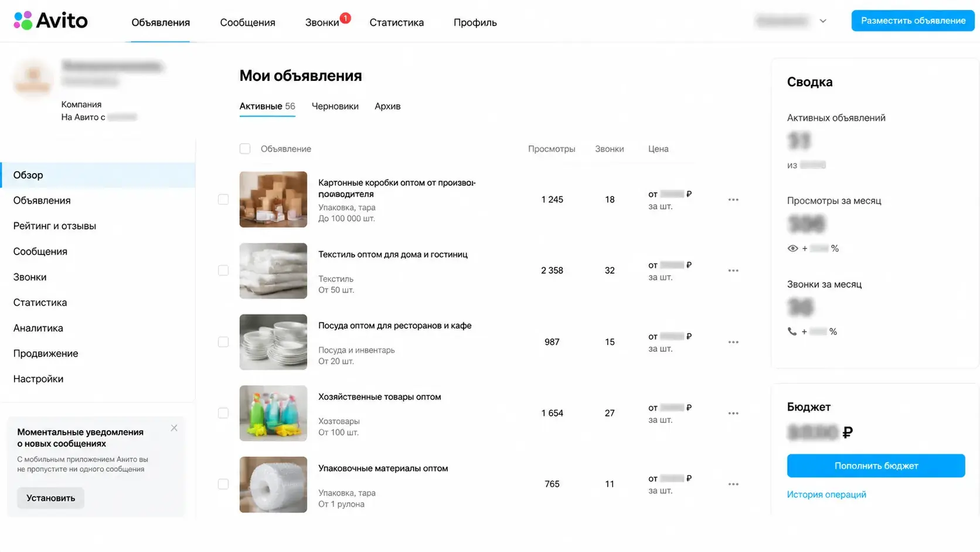Click the cardboard boxes listing thumbnail
Image resolution: width=980 pixels, height=552 pixels.
pyautogui.click(x=273, y=199)
